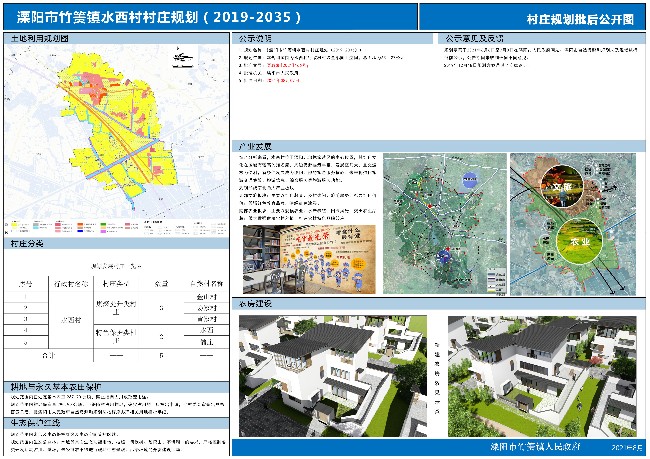The width and height of the screenshot is (650, 459).
Task: Click the main title 溧阳市竹箦镇水西村村庄规划（2019-2035）
Action: [158, 17]
